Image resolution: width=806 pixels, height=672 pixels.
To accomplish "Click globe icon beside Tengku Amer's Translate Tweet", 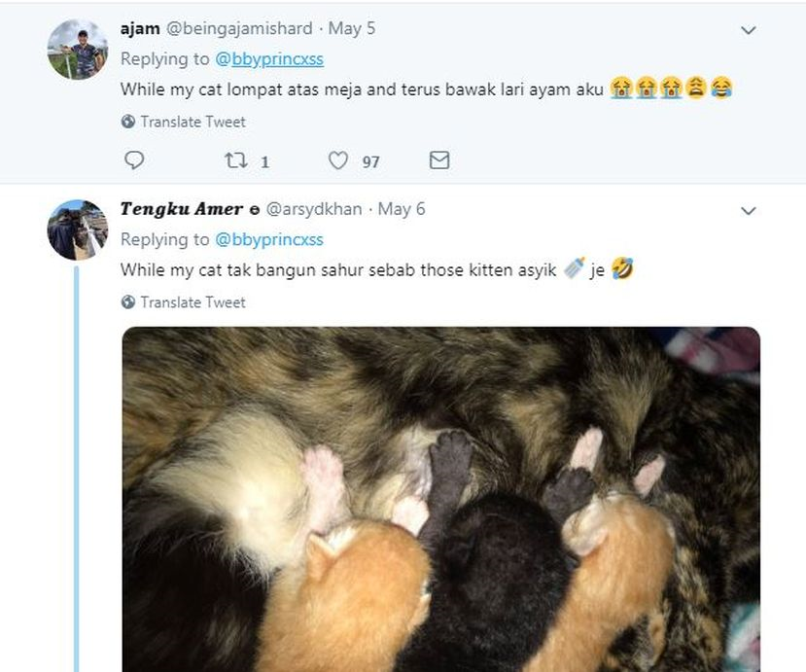I will 128,302.
